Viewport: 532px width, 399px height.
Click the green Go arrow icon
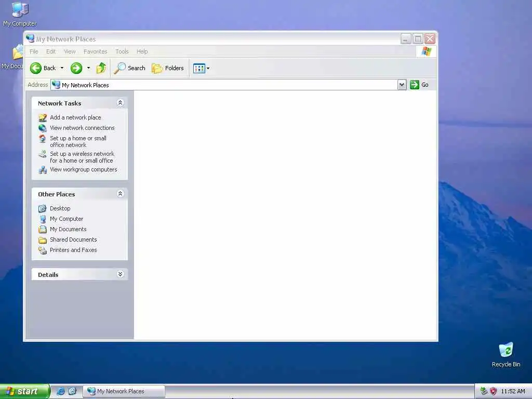[414, 85]
